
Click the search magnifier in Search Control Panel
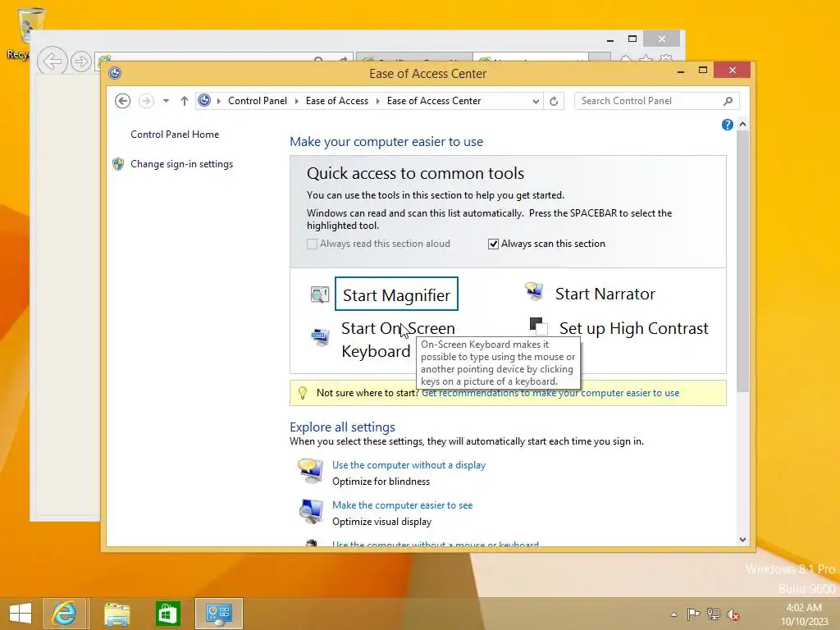(x=728, y=101)
